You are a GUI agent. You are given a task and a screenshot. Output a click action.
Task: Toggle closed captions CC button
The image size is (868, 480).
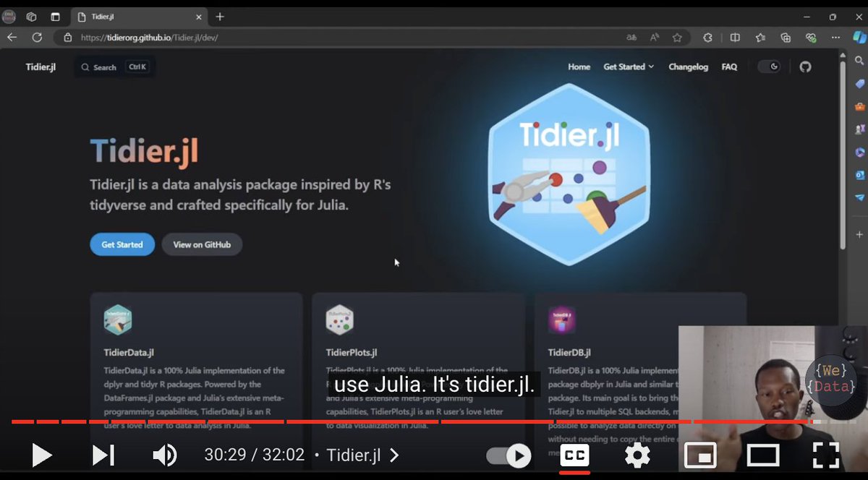574,455
